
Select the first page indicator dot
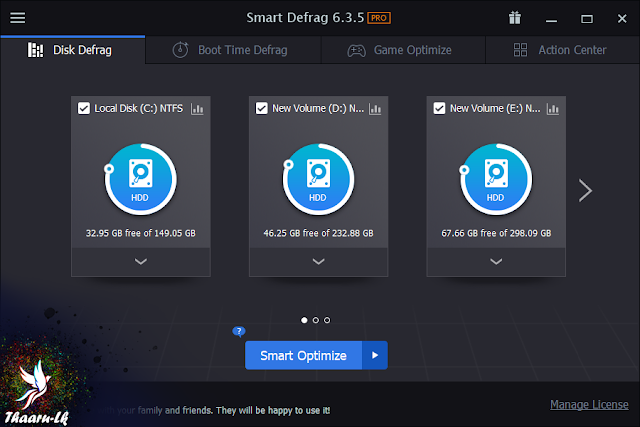304,320
